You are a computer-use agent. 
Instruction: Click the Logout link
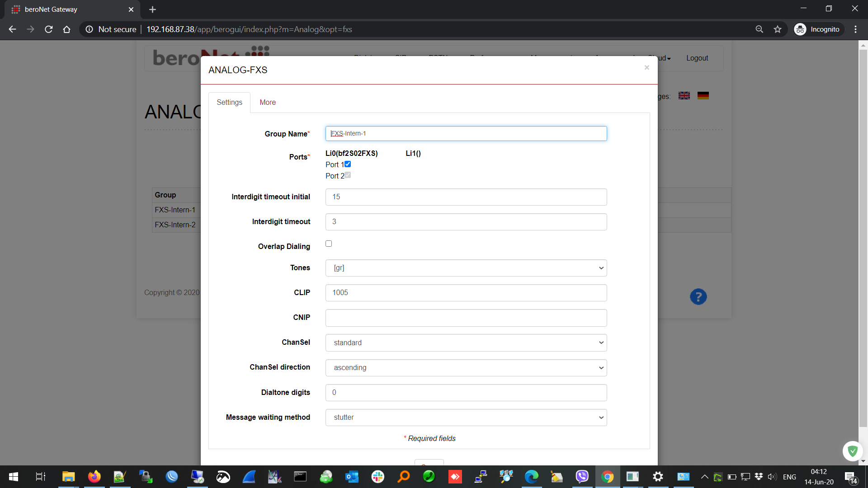[697, 58]
